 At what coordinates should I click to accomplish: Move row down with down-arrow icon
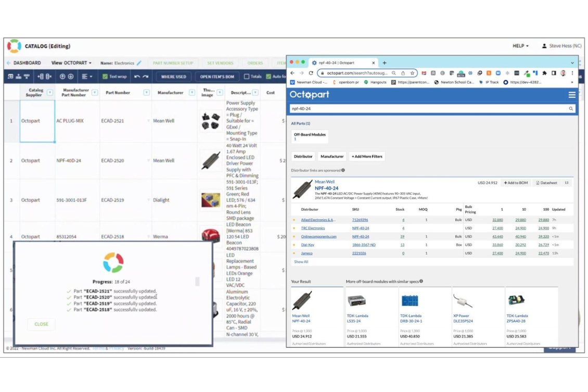pyautogui.click(x=70, y=77)
